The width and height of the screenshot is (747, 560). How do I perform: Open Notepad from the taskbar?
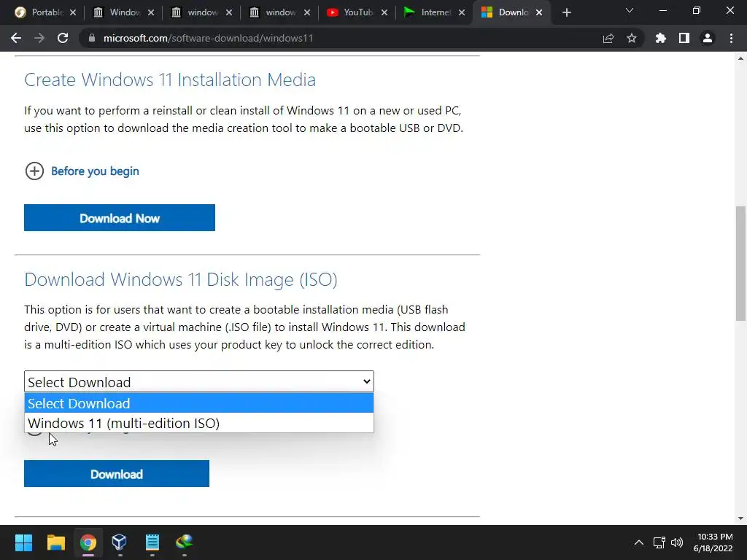click(x=152, y=542)
